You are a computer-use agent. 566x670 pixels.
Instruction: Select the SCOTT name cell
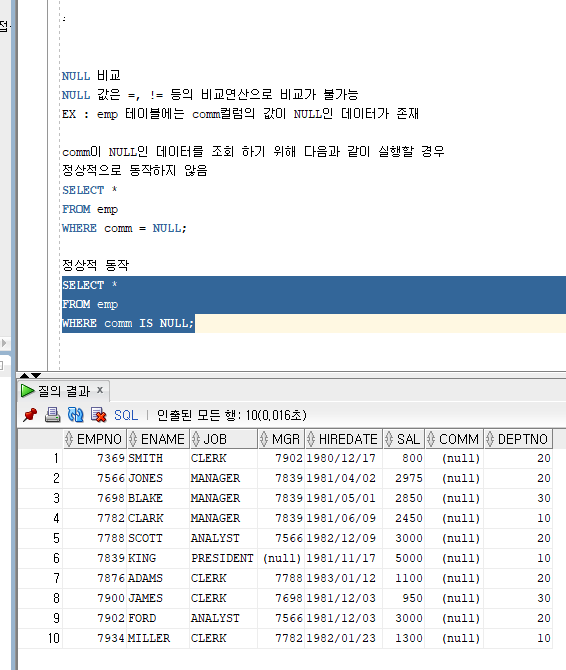(x=158, y=538)
